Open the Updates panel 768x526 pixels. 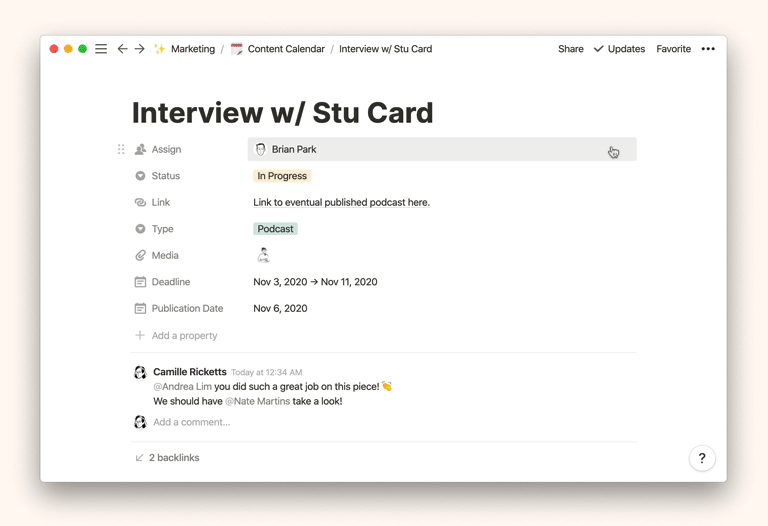619,49
